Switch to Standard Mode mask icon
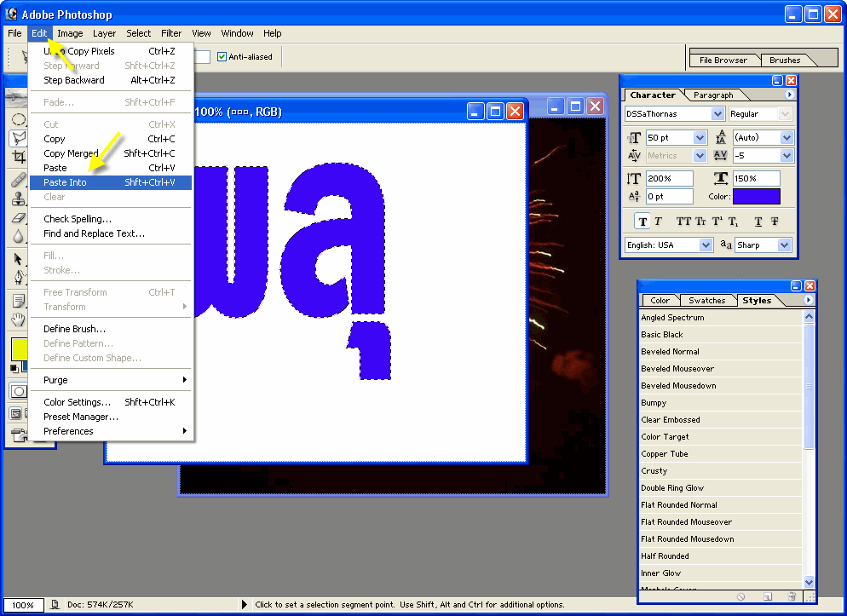This screenshot has width=847, height=616. pyautogui.click(x=19, y=391)
